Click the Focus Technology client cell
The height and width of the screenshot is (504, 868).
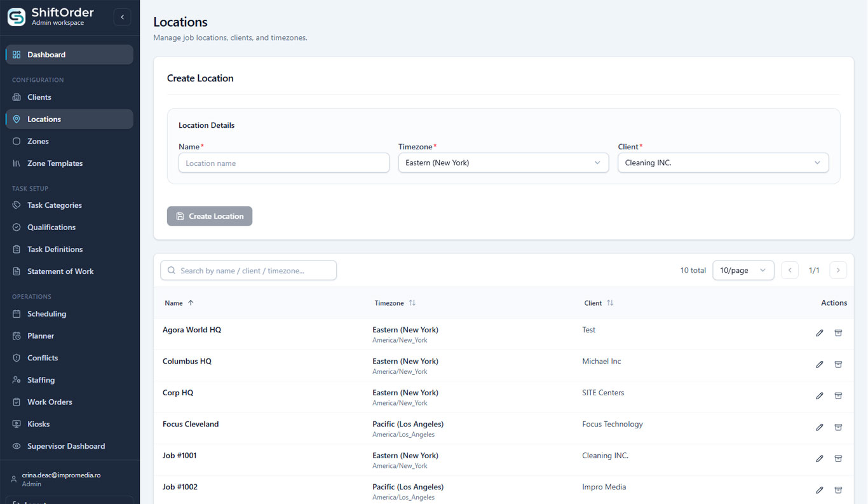point(613,424)
